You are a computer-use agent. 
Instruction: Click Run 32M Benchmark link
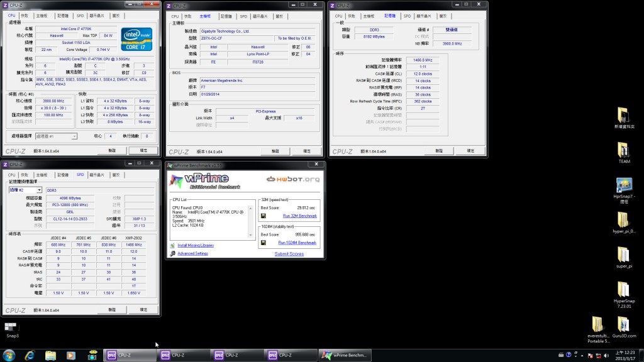point(300,216)
